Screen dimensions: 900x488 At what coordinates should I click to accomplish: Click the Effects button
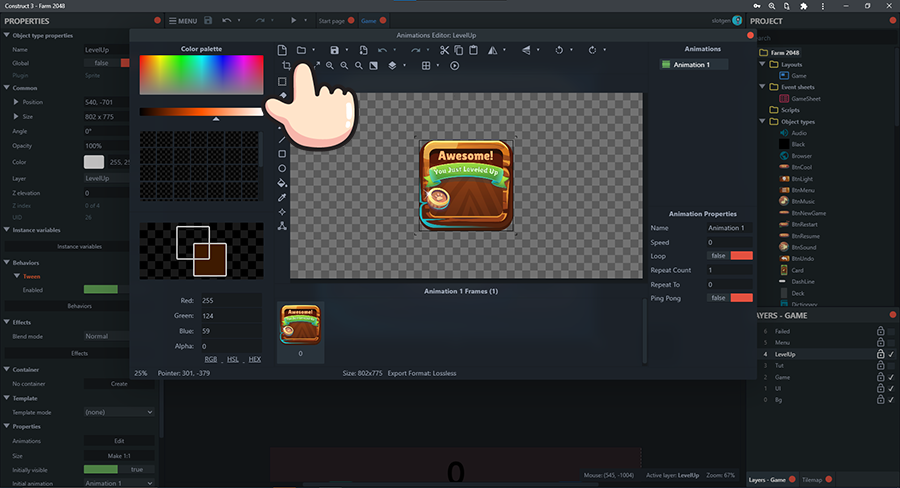pyautogui.click(x=79, y=353)
